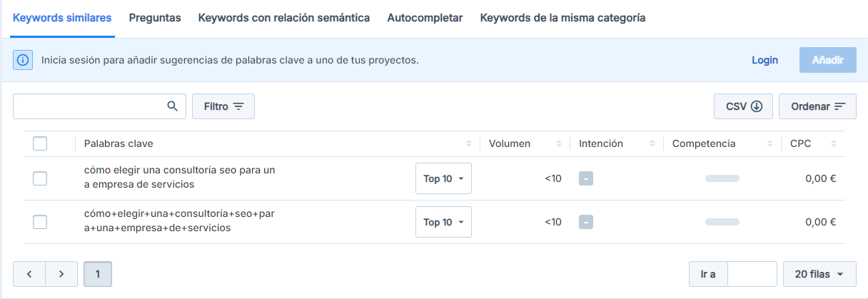This screenshot has height=299, width=868.
Task: Open Top 10 dropdown for 'cómo+elegir+una' row
Action: coord(443,222)
